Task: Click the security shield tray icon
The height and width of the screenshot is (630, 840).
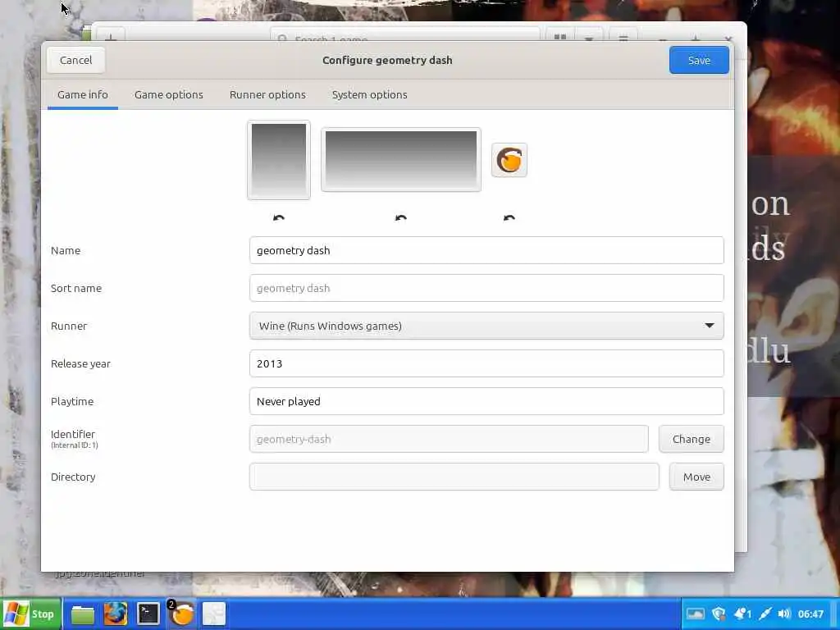Action: click(719, 614)
